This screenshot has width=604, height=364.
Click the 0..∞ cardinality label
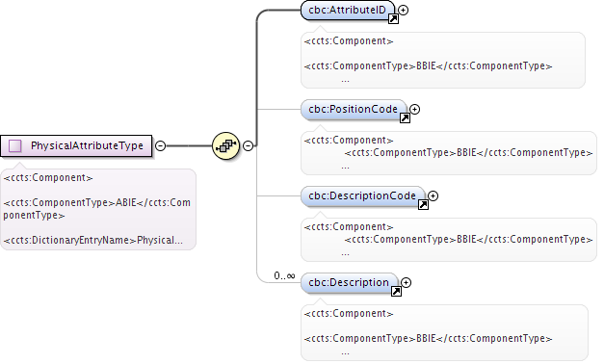pyautogui.click(x=284, y=275)
